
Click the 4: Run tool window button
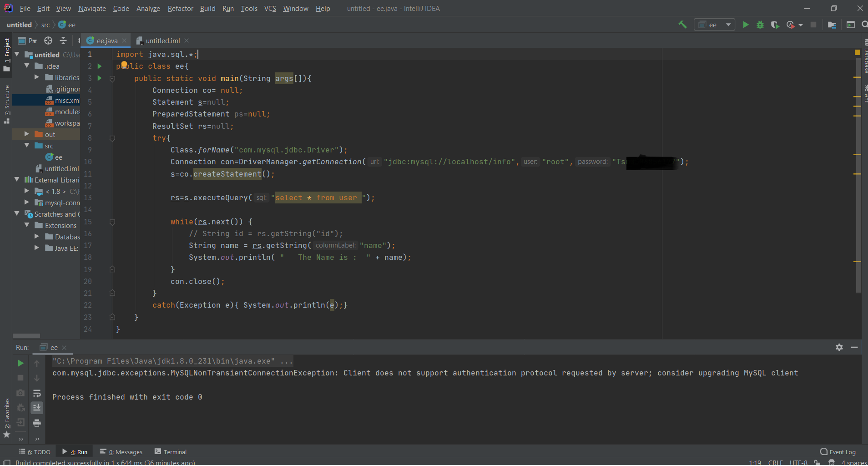click(75, 452)
